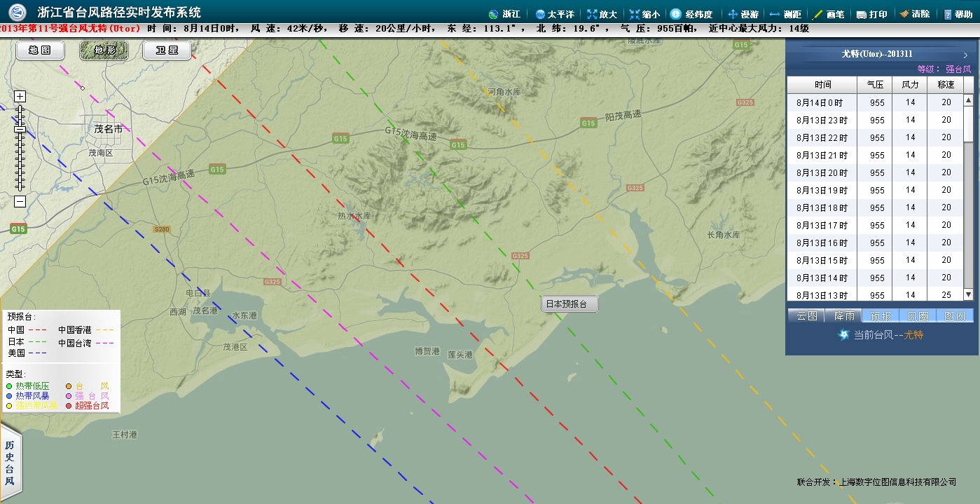Select the 缩小 zoom-out toolbar tool
This screenshot has width=980, height=504.
click(x=635, y=14)
